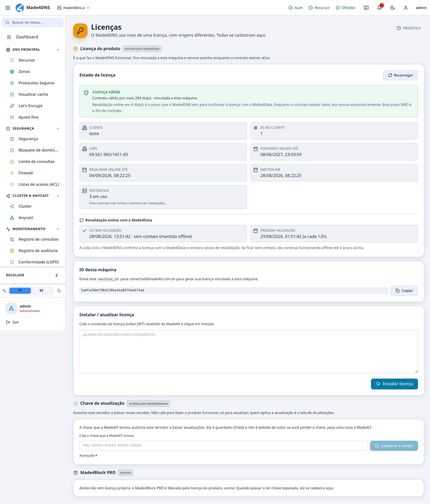Click the Revalidação online refresh icon

[81, 220]
